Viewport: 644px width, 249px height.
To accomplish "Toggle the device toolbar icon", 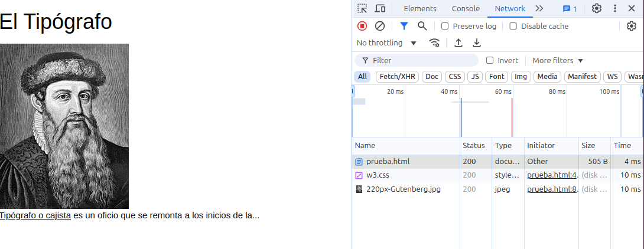I will pyautogui.click(x=380, y=9).
